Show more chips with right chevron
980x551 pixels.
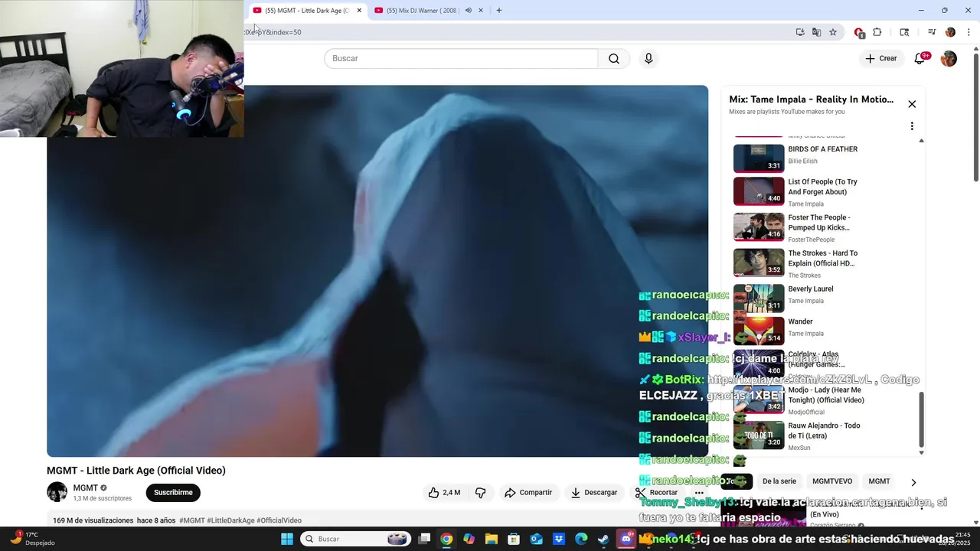pos(913,482)
